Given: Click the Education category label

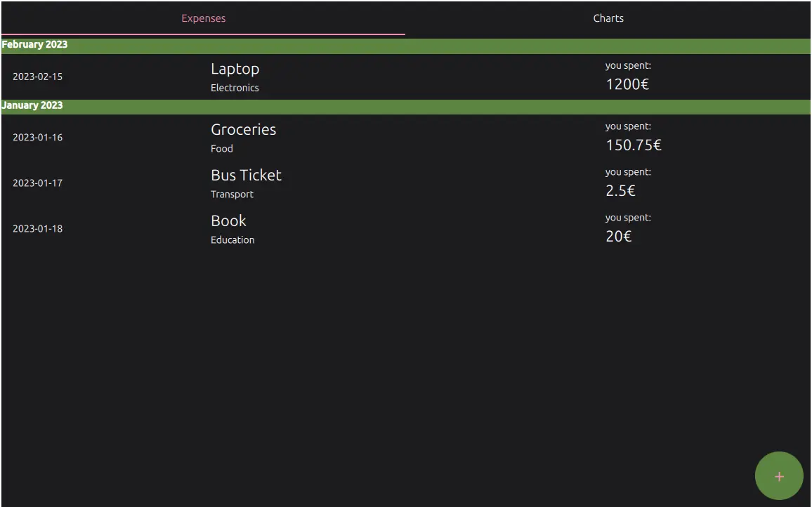Looking at the screenshot, I should (x=233, y=240).
